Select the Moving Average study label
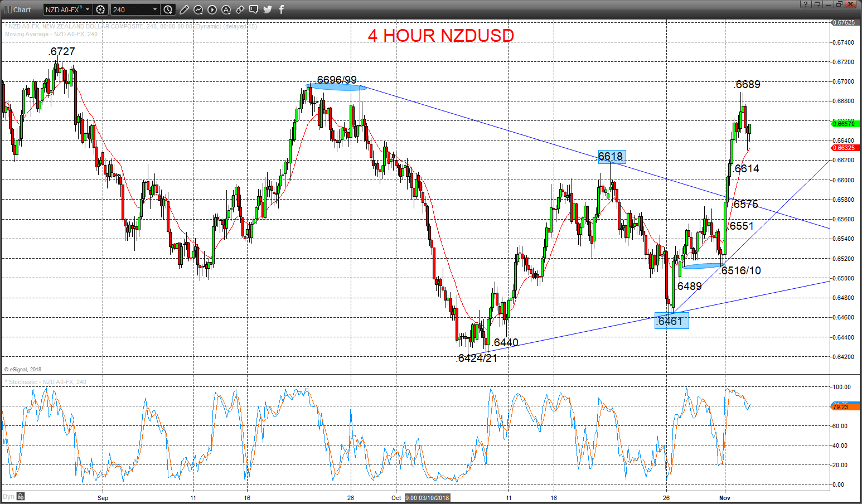862x504 pixels. point(51,34)
